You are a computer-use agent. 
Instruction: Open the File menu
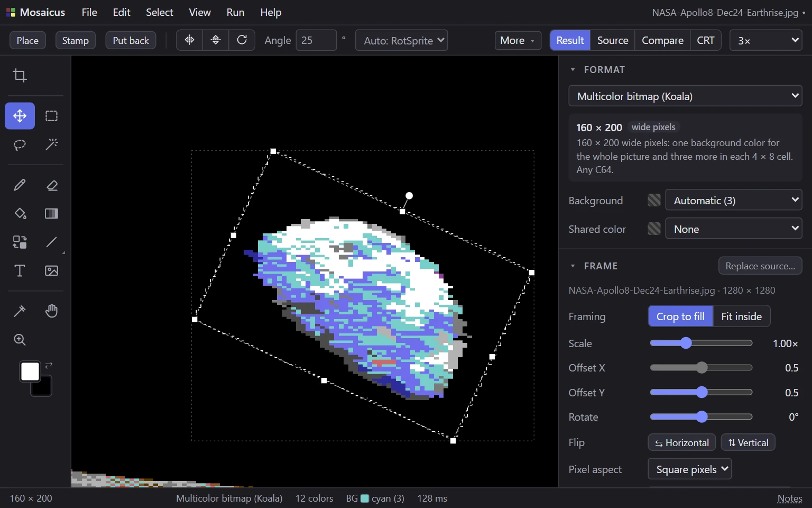tap(89, 12)
